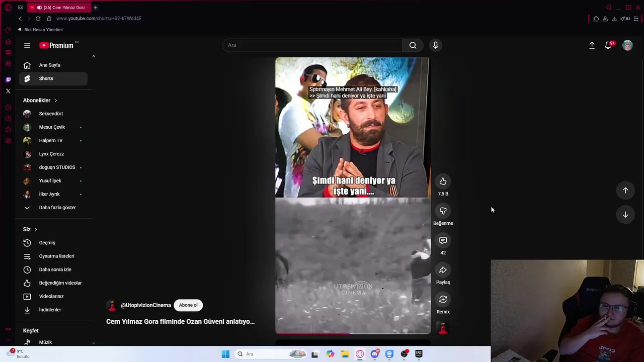Open YouTube notifications bell
644x362 pixels.
pos(608,45)
